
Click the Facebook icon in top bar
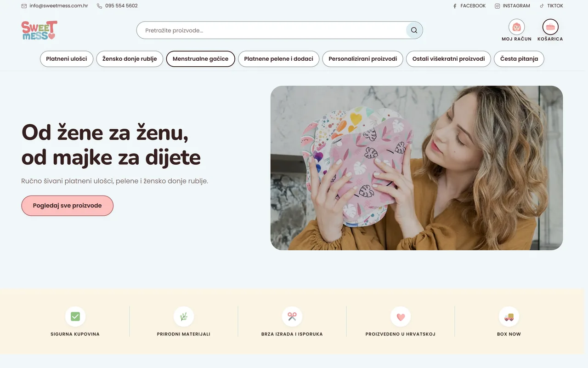455,6
